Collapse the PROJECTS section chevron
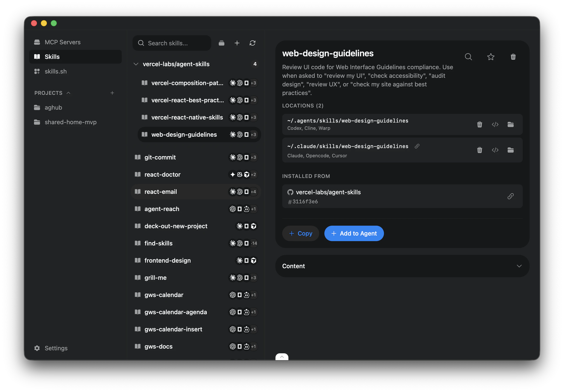The width and height of the screenshot is (564, 392). 69,93
